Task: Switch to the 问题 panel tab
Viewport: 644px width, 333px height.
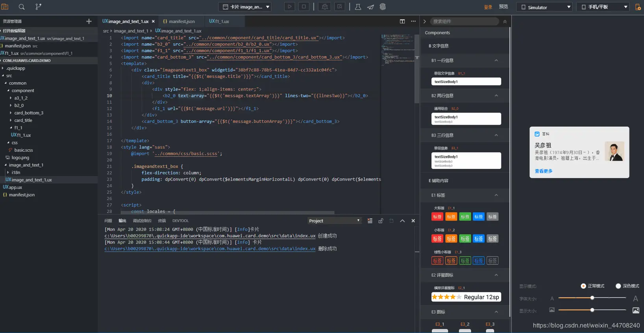Action: (x=108, y=221)
